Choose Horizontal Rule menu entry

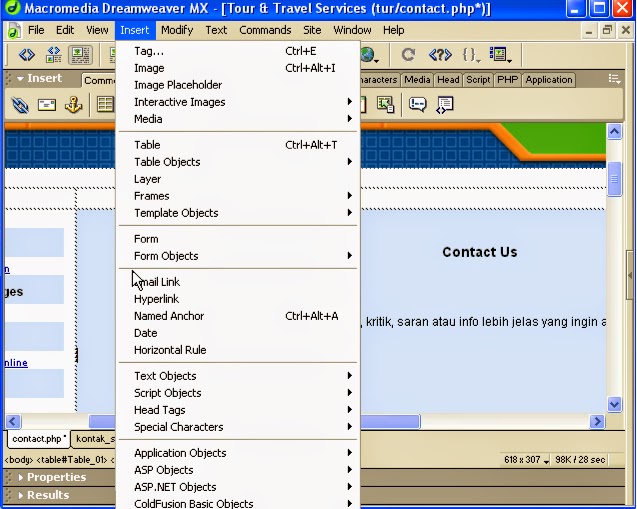238,350
